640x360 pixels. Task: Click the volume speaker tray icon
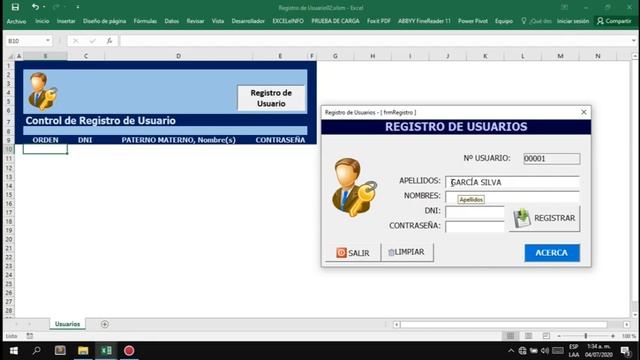point(544,351)
